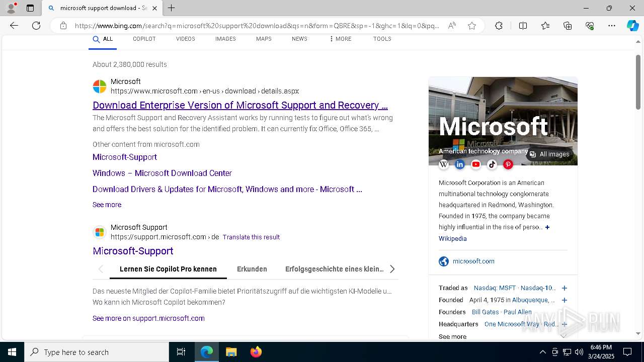Click Translate this result link
This screenshot has width=644, height=362.
251,237
